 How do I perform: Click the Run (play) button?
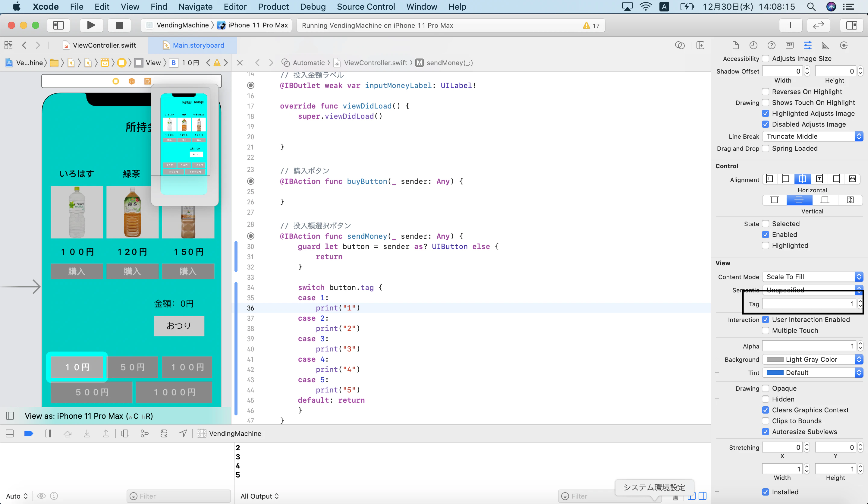[x=91, y=25]
